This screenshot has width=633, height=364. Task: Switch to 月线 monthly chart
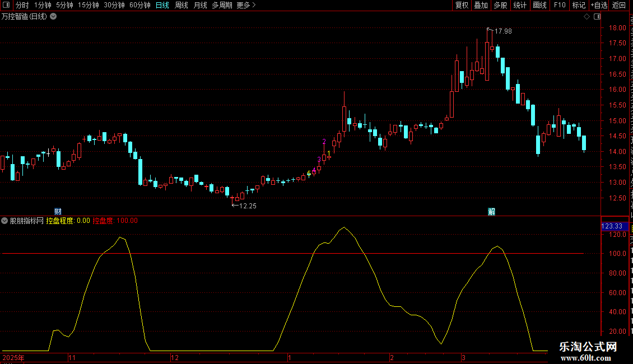tap(200, 5)
